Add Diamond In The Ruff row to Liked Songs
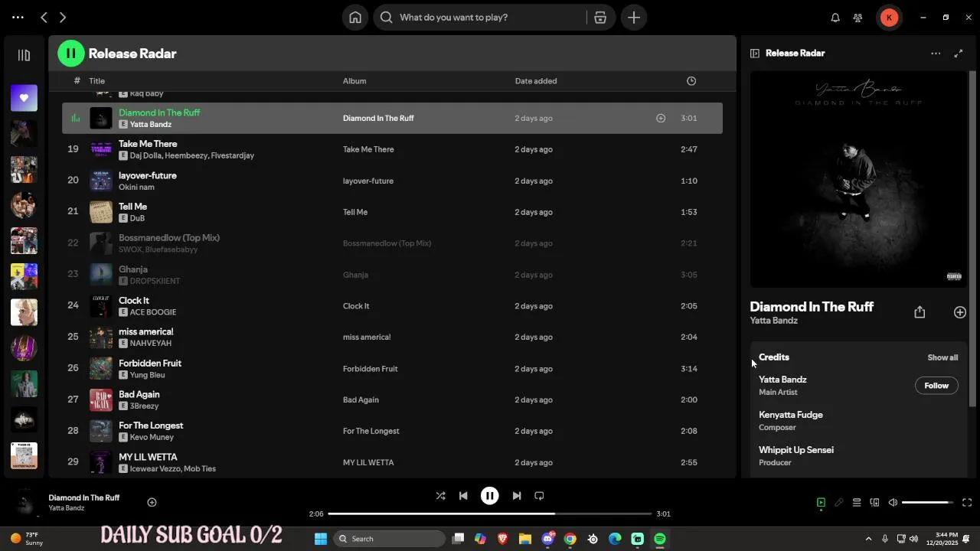Screen dimensions: 980x551 [x=661, y=119]
